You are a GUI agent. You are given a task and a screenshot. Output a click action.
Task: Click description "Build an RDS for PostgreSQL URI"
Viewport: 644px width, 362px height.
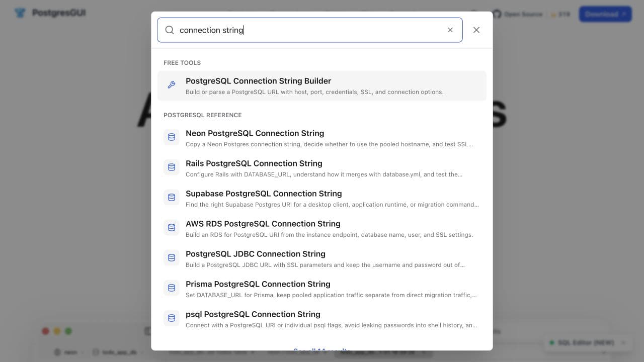pos(329,235)
